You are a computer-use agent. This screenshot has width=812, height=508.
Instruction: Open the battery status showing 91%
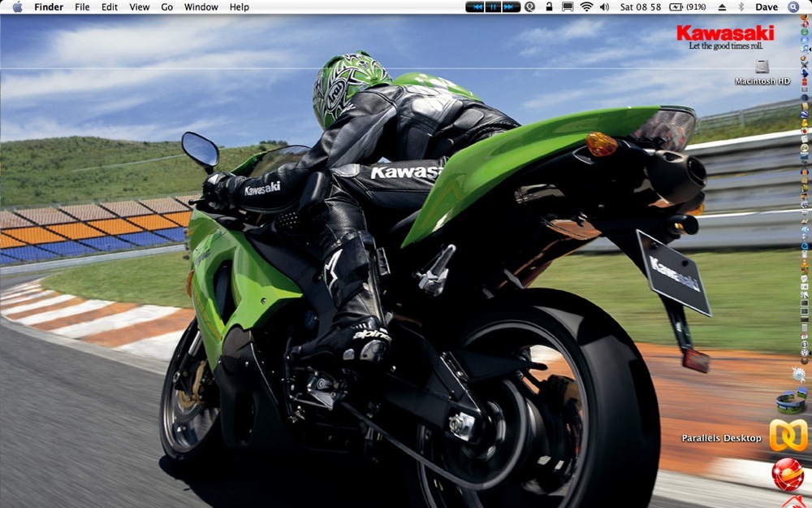pyautogui.click(x=687, y=7)
